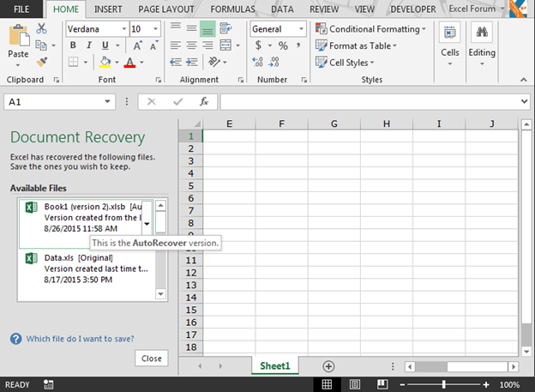Collapse the ribbon
This screenshot has height=392, width=535.
[x=523, y=80]
